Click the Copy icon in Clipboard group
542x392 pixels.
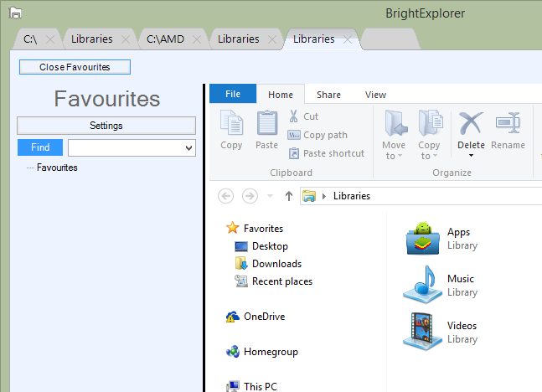coord(231,123)
